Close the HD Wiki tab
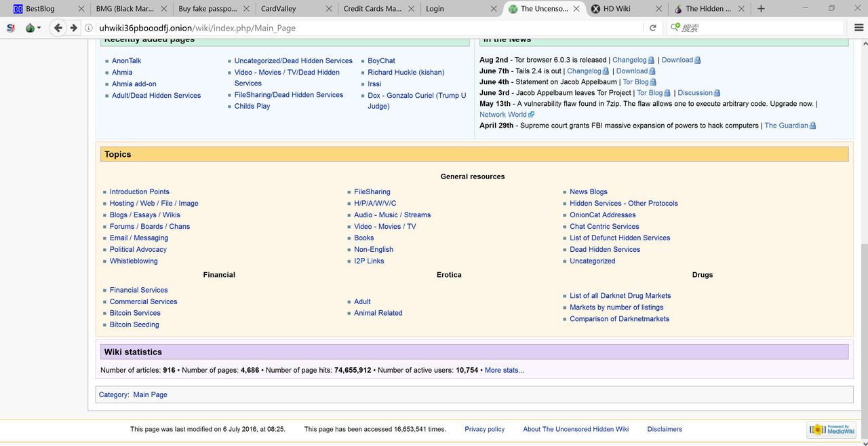 point(659,9)
